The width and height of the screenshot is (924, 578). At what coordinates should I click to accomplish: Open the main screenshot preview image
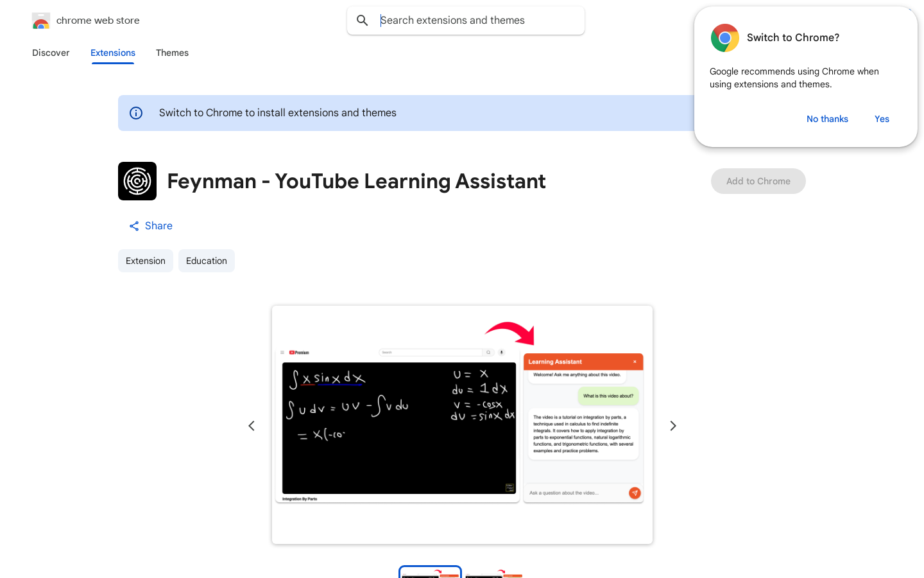coord(462,425)
